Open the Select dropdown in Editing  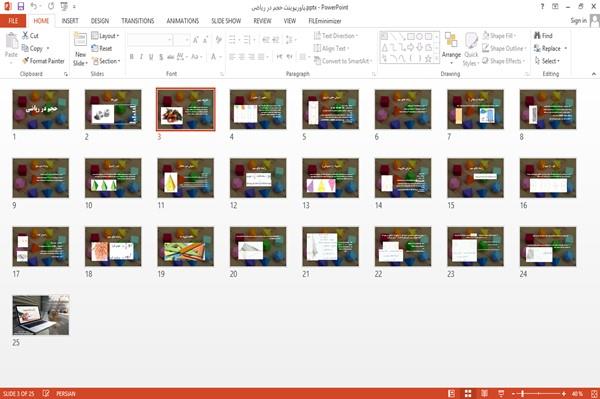(x=547, y=61)
